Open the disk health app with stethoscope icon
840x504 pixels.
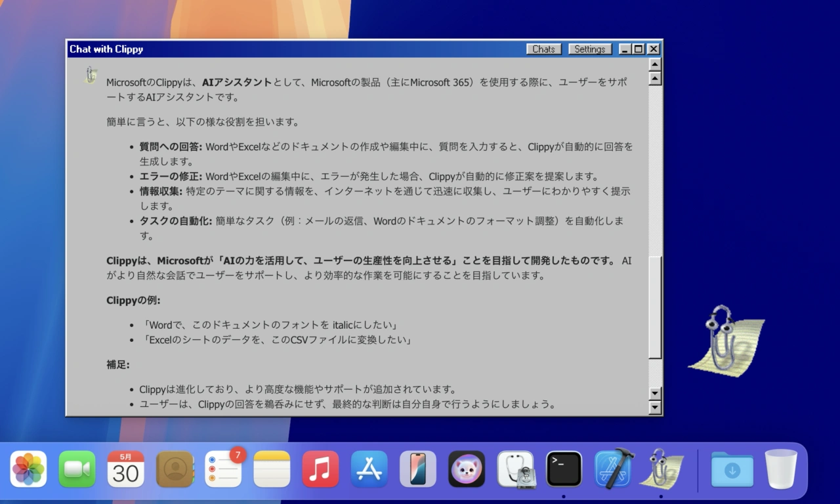point(515,469)
